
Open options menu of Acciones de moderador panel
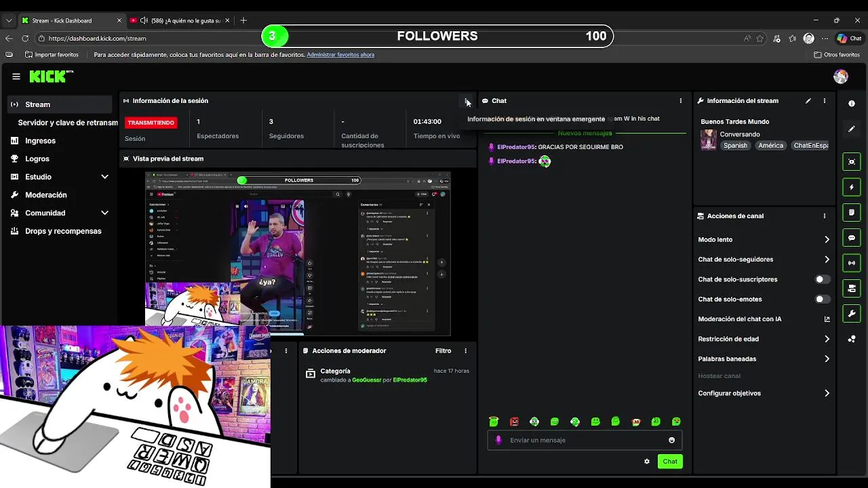[465, 351]
